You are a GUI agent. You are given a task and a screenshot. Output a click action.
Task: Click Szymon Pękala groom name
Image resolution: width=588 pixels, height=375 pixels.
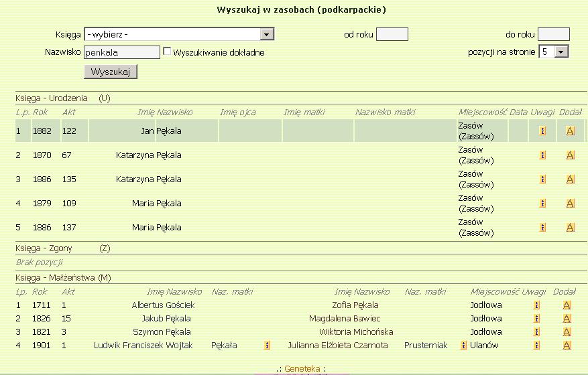162,332
